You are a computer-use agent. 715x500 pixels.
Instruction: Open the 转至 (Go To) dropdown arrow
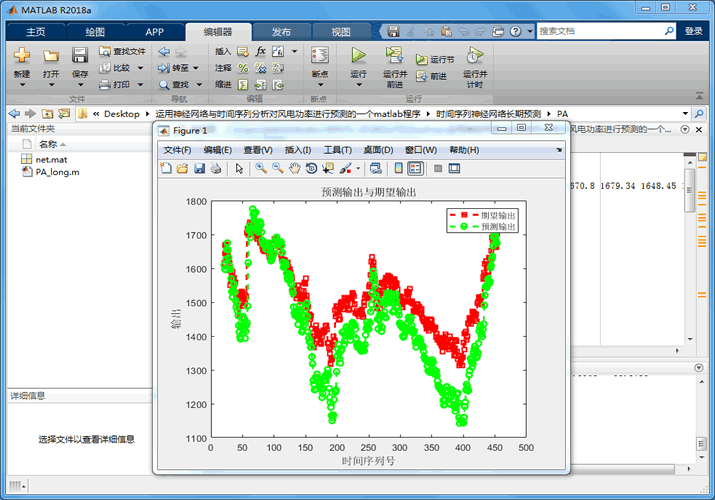196,68
